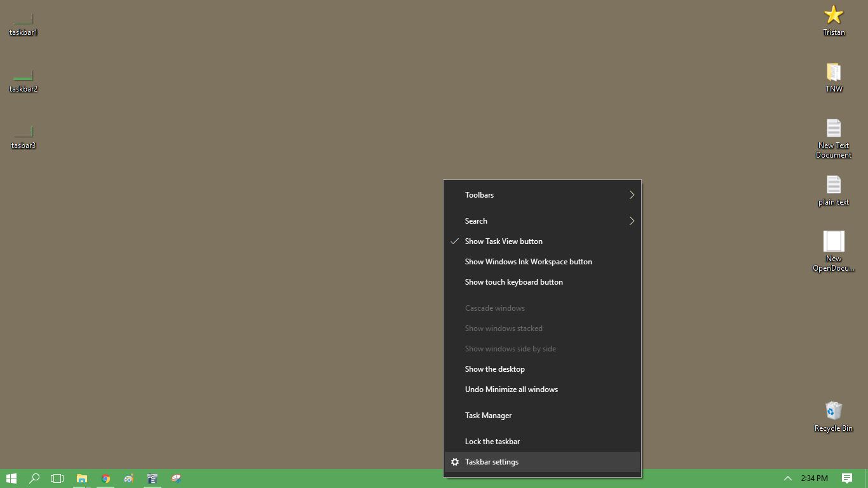Click the Windows Start button
The width and height of the screenshot is (868, 488).
click(x=11, y=478)
